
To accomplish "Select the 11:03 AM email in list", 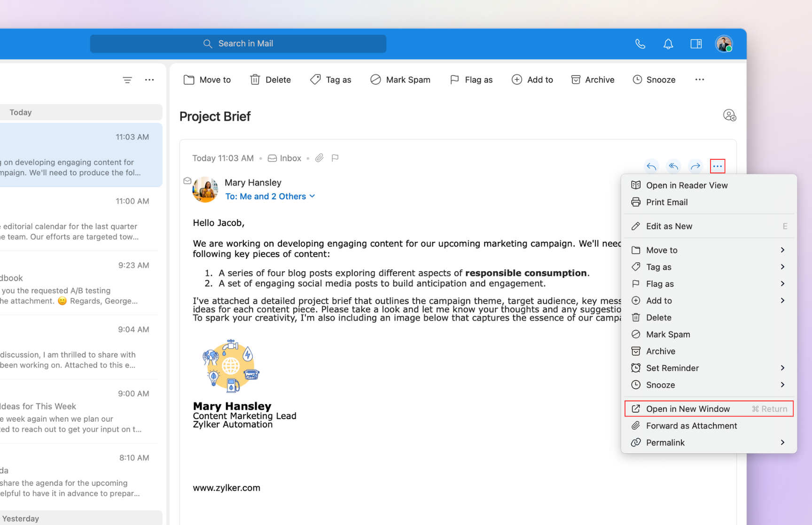I will [x=81, y=155].
